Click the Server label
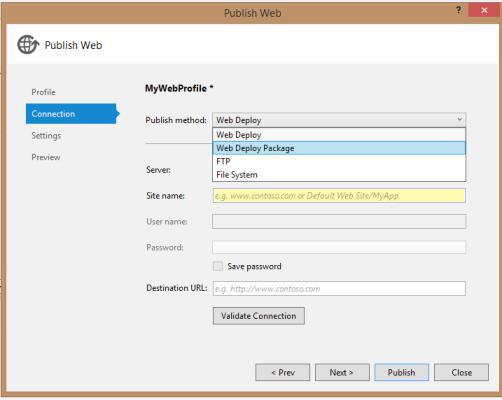 tap(158, 170)
